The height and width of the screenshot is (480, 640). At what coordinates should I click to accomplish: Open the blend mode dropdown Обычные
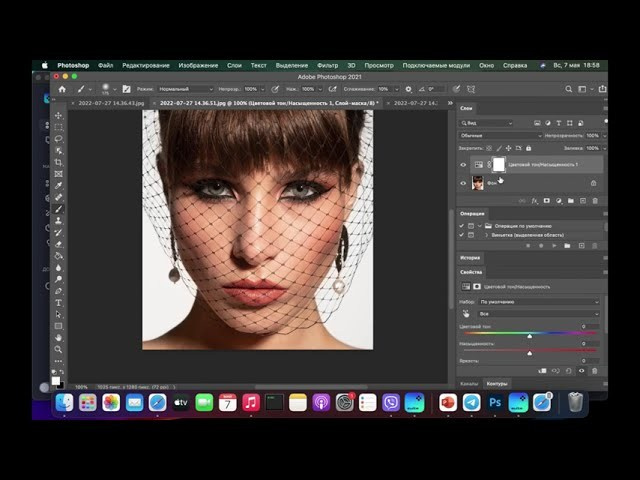(x=500, y=135)
